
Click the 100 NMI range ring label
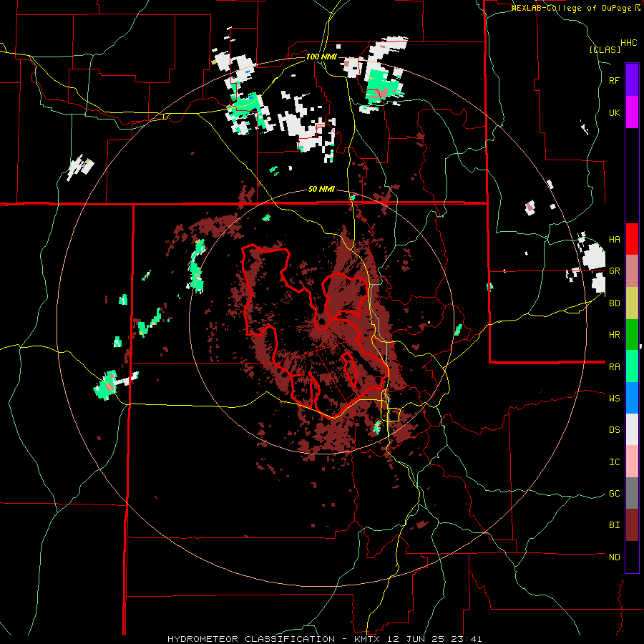pos(321,57)
